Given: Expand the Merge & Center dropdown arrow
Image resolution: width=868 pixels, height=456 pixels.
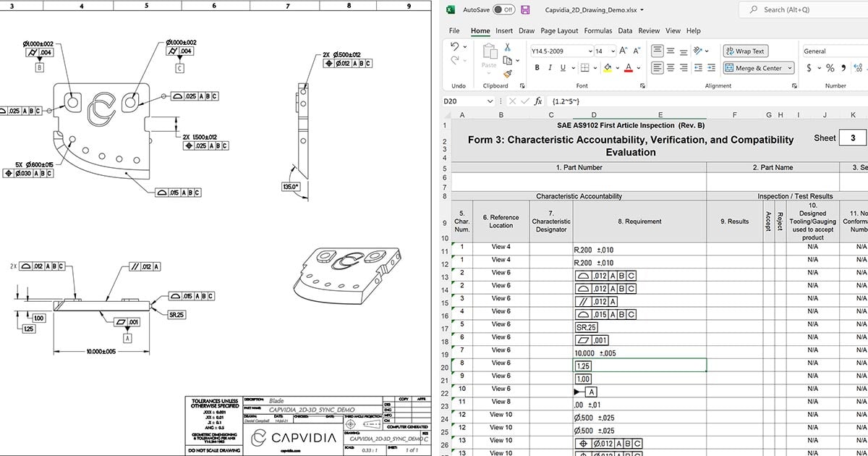Looking at the screenshot, I should [x=788, y=67].
